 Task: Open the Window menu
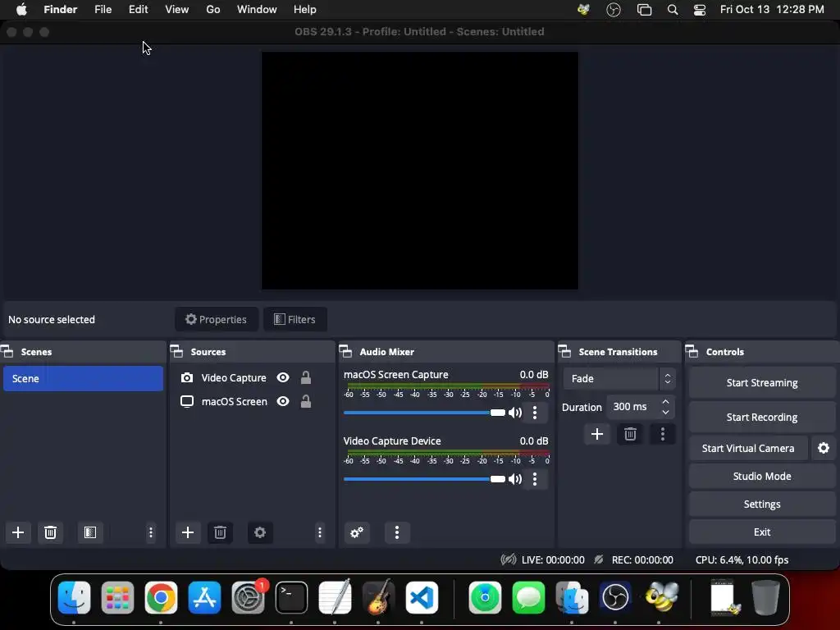point(257,10)
